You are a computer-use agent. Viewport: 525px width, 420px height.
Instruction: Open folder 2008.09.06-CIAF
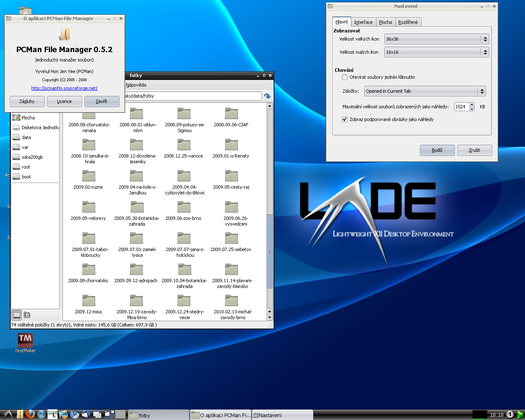[x=231, y=118]
